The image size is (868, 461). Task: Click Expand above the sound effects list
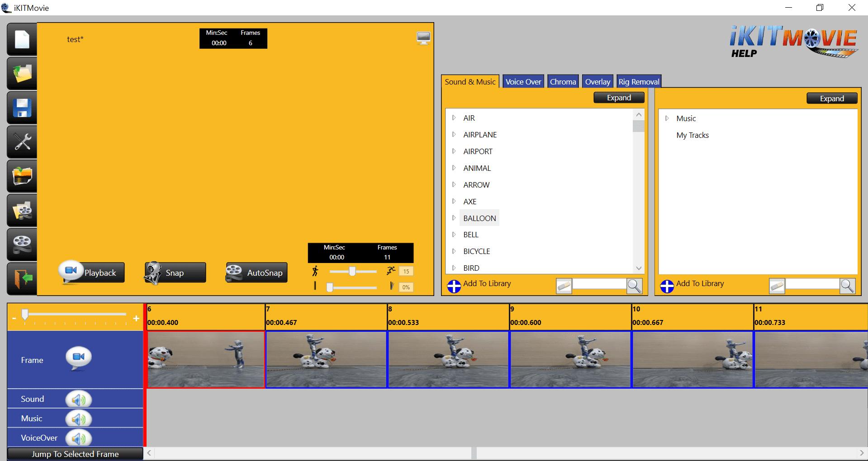pos(619,98)
